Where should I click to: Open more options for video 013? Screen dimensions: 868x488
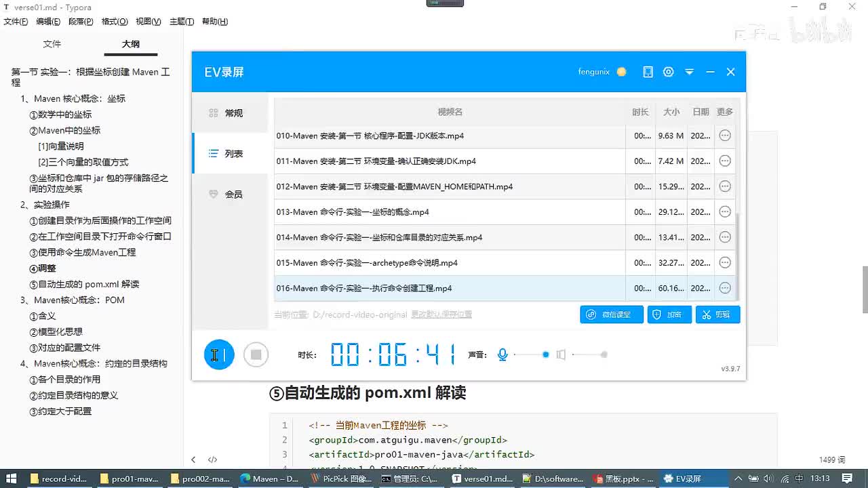pyautogui.click(x=725, y=212)
